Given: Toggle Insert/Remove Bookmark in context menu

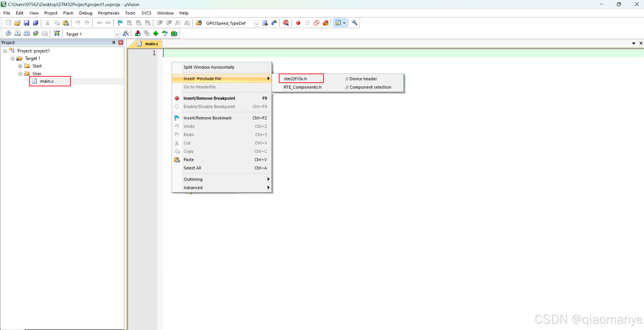Looking at the screenshot, I should click(x=207, y=118).
